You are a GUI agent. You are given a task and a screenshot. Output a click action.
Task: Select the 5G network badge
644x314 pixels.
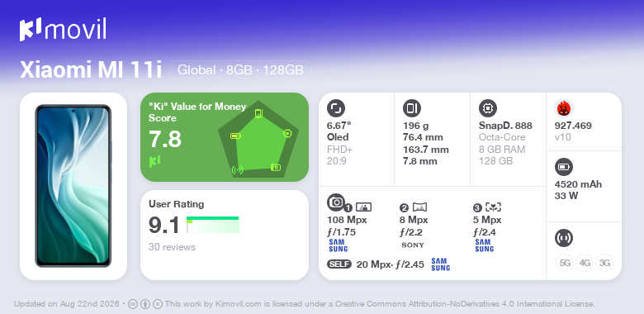(565, 263)
